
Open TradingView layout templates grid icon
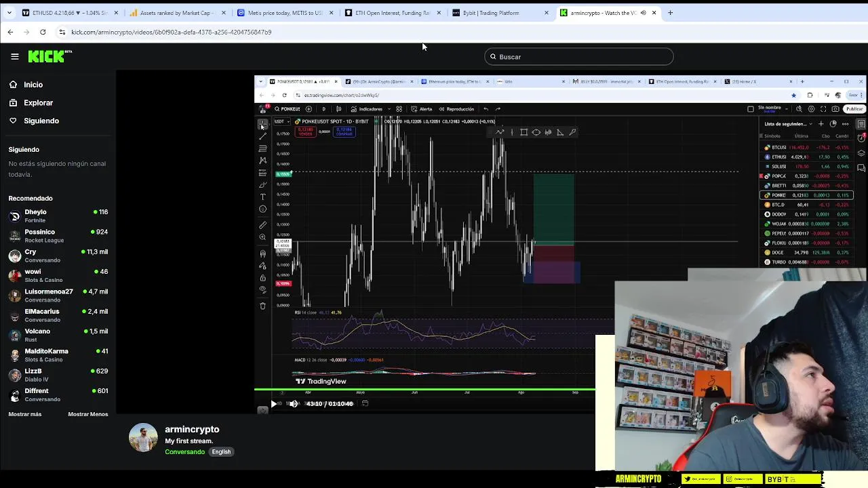(x=399, y=109)
